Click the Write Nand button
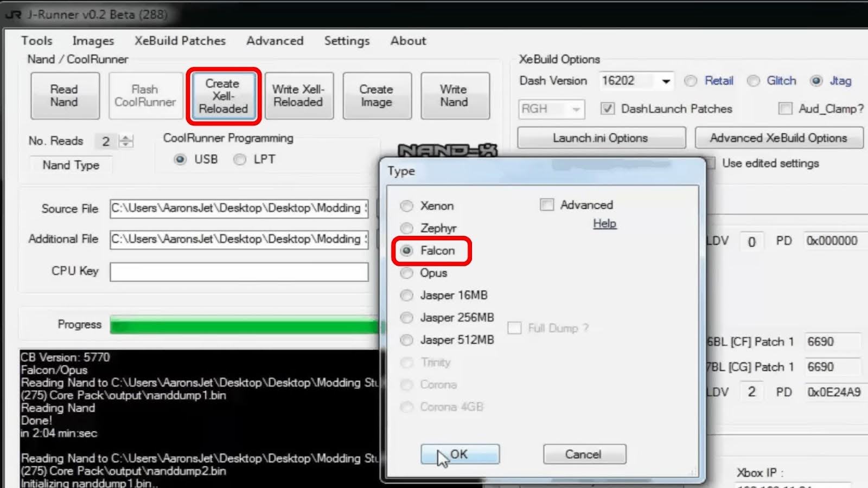This screenshot has width=868, height=488. 455,95
